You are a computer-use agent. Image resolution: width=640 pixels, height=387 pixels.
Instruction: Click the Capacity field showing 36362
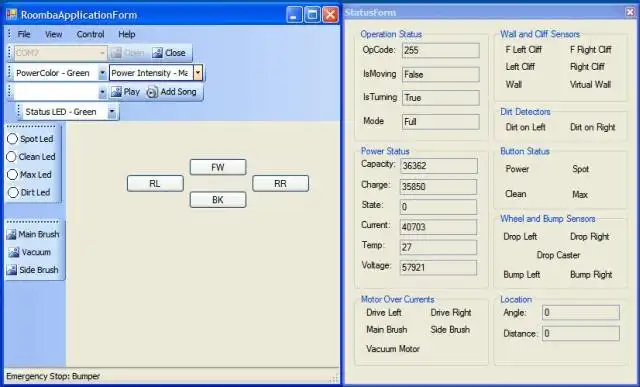[438, 166]
